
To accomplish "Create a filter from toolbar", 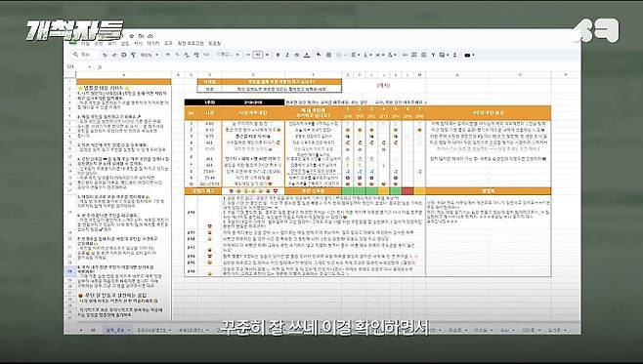I will point(434,55).
